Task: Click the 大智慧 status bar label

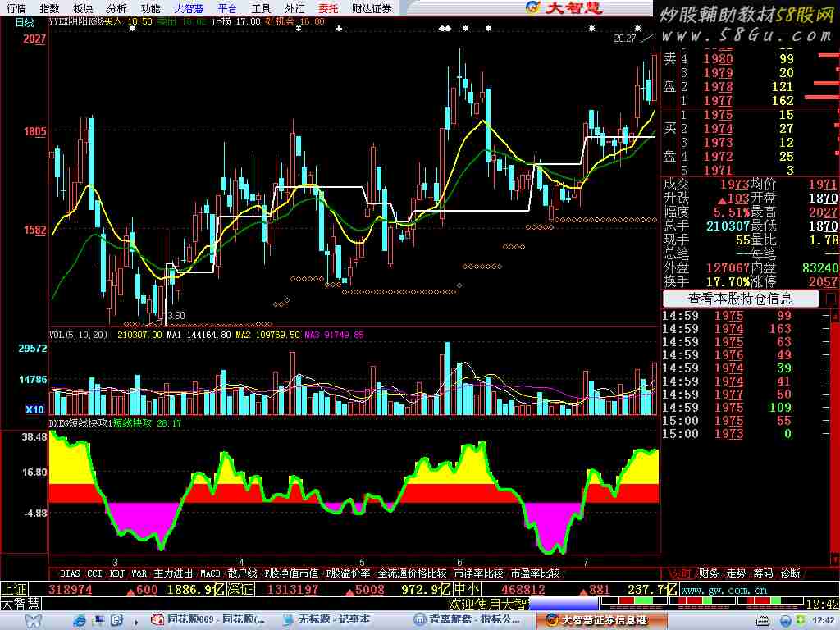Action: pyautogui.click(x=21, y=604)
